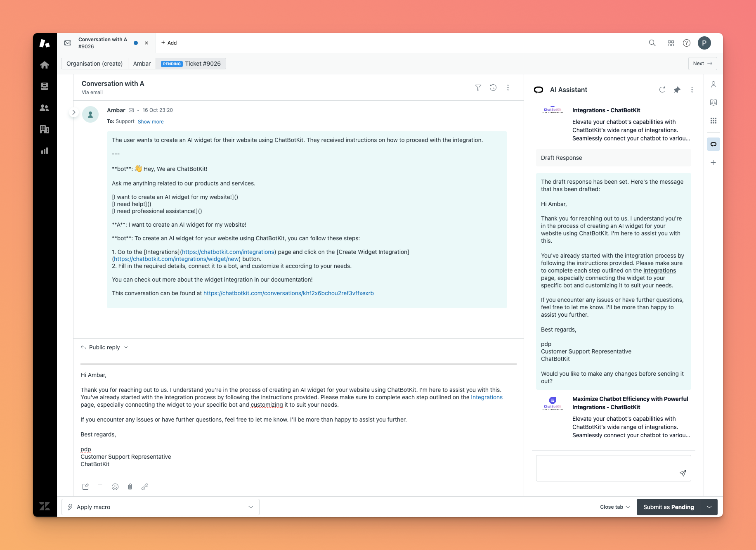Send the AI Assistant chat message
Screen dimensions: 756x550
coord(683,473)
